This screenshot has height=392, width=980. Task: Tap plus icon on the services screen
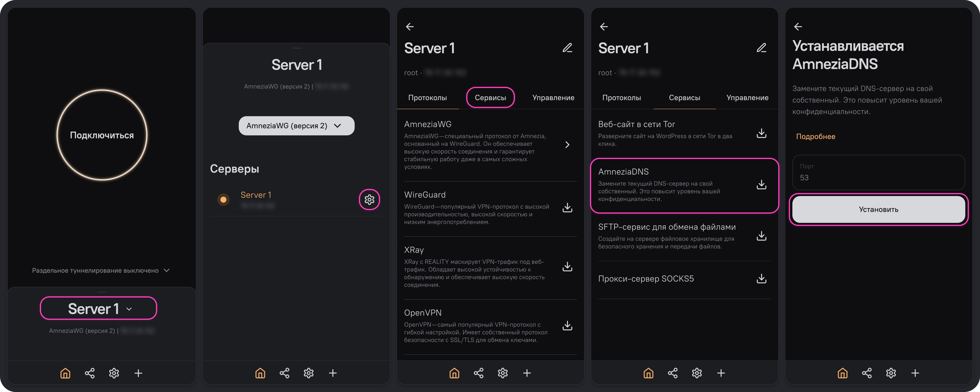721,373
